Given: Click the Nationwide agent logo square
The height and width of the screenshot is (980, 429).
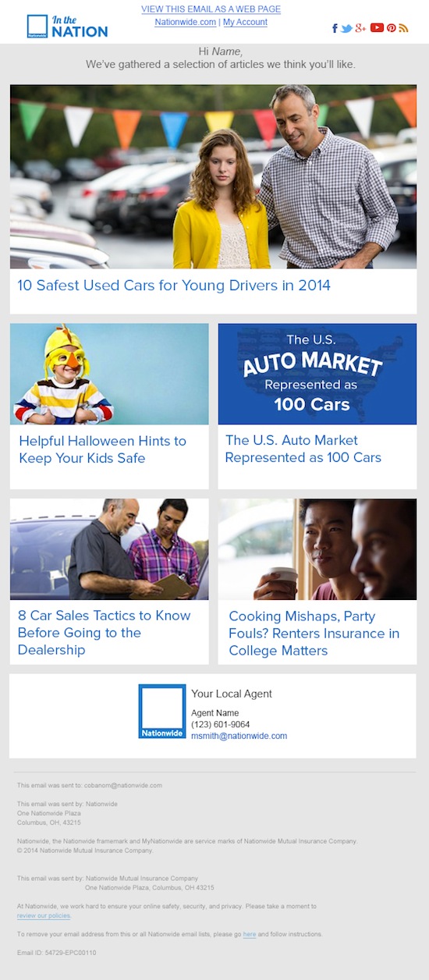Looking at the screenshot, I should (162, 711).
